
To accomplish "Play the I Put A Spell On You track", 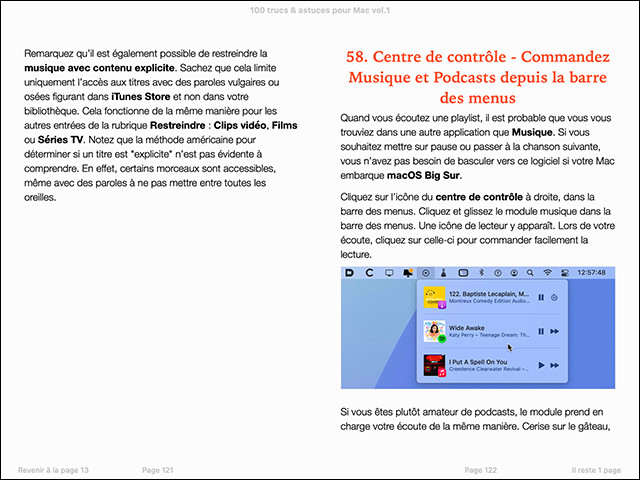I will click(541, 365).
